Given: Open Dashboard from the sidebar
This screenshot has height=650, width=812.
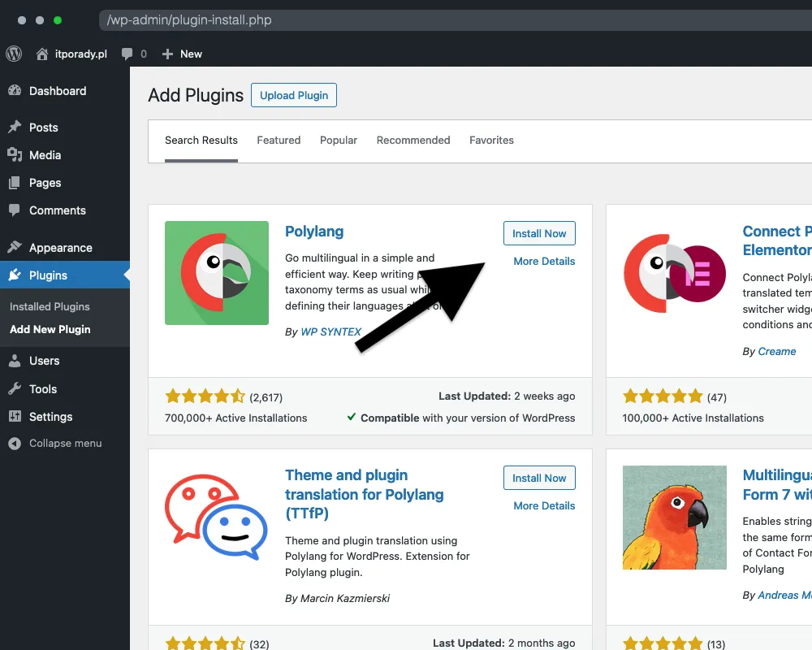Looking at the screenshot, I should 57,91.
